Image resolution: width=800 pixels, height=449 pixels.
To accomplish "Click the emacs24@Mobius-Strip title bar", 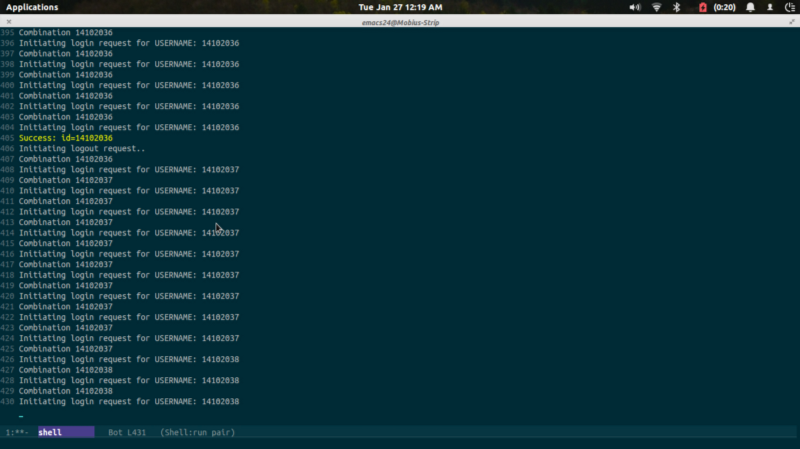I will 400,22.
